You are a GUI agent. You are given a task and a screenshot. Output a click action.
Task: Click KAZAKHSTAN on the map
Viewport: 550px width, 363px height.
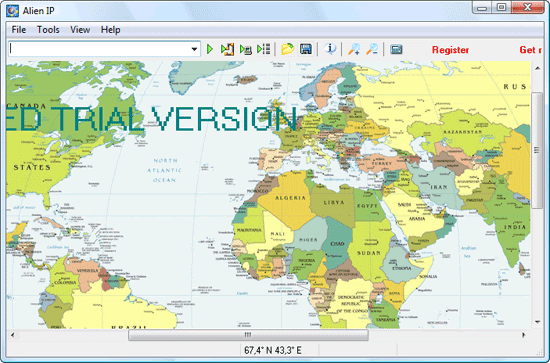click(463, 132)
